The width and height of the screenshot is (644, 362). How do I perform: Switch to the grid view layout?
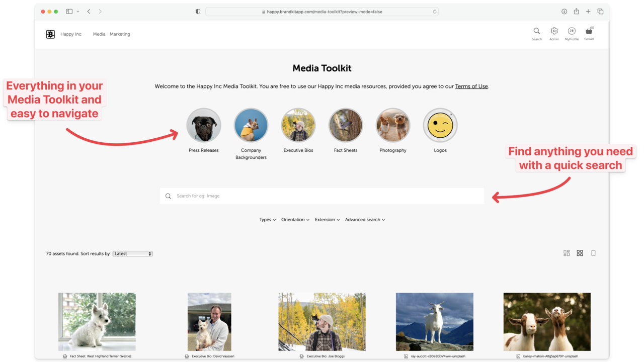(x=580, y=253)
